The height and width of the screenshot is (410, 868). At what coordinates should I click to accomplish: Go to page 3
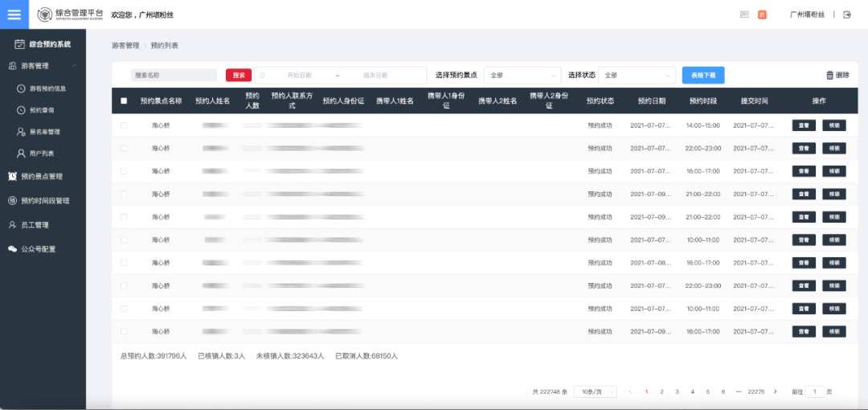tap(677, 392)
